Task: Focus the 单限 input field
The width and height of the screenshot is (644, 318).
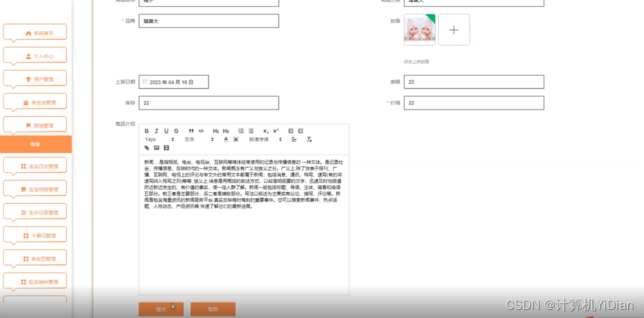Action: 474,82
